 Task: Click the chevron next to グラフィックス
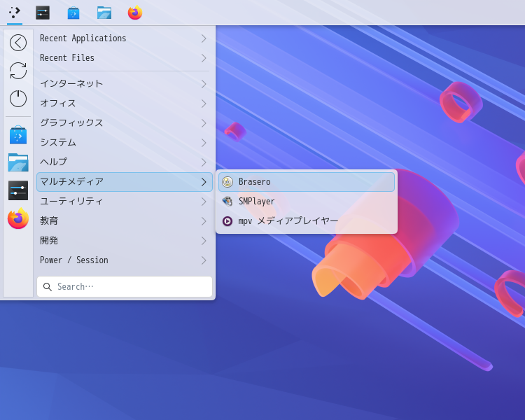click(204, 123)
